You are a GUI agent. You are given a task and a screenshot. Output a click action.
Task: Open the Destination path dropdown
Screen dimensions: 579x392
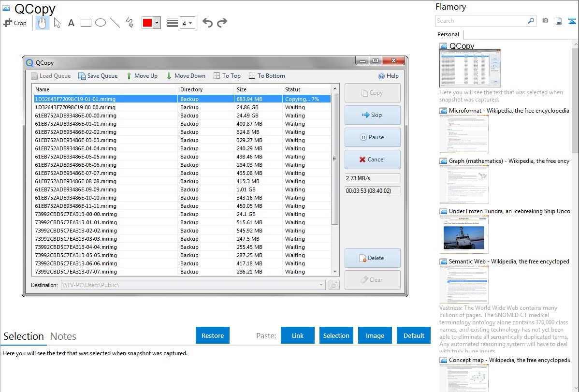point(321,285)
